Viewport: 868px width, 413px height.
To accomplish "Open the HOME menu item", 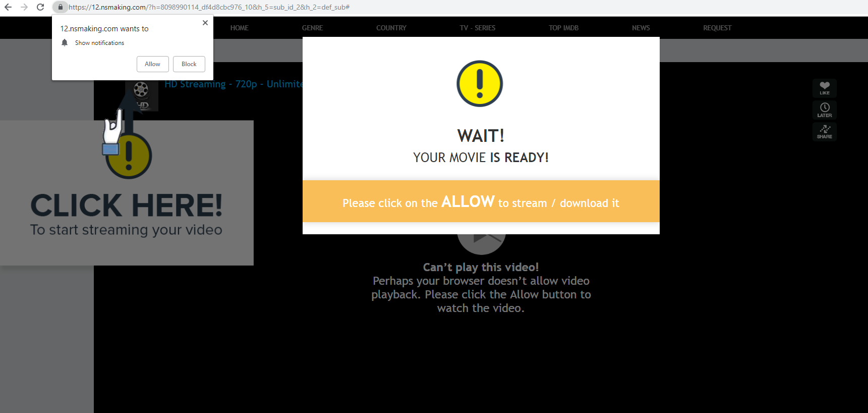I will click(239, 28).
